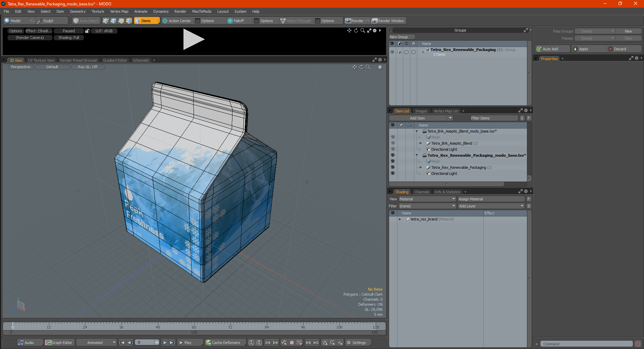
Task: Collapse Tetra_Brik_Aseptic_Blend_modo_base.lxo scene
Action: tap(417, 131)
